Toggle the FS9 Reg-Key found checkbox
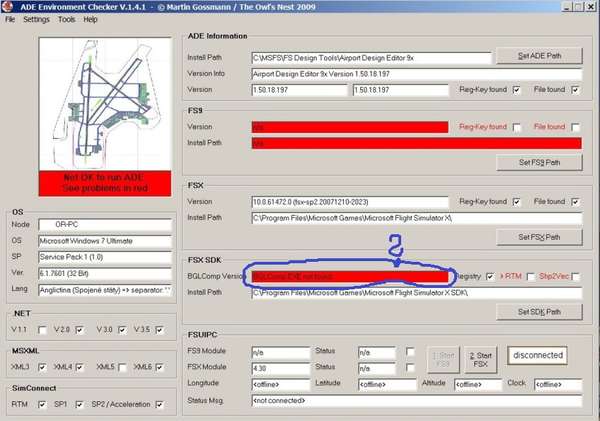600x421 pixels. [x=517, y=127]
